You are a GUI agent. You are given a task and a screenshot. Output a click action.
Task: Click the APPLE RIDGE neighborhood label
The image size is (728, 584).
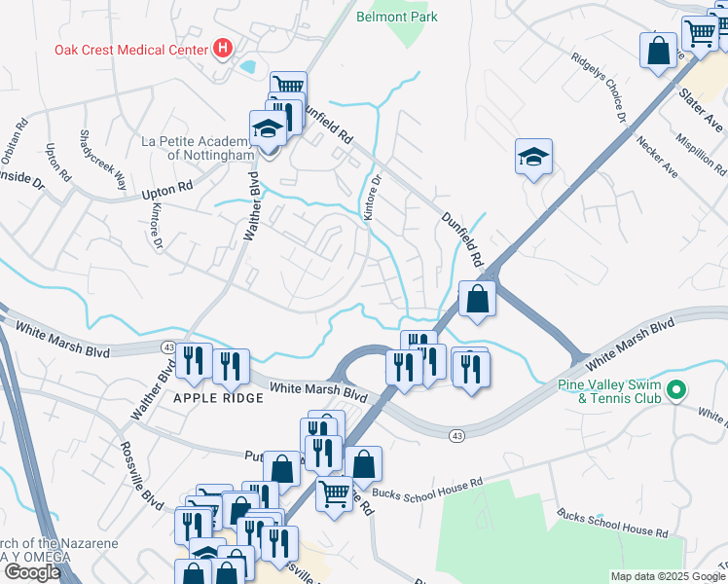click(219, 398)
